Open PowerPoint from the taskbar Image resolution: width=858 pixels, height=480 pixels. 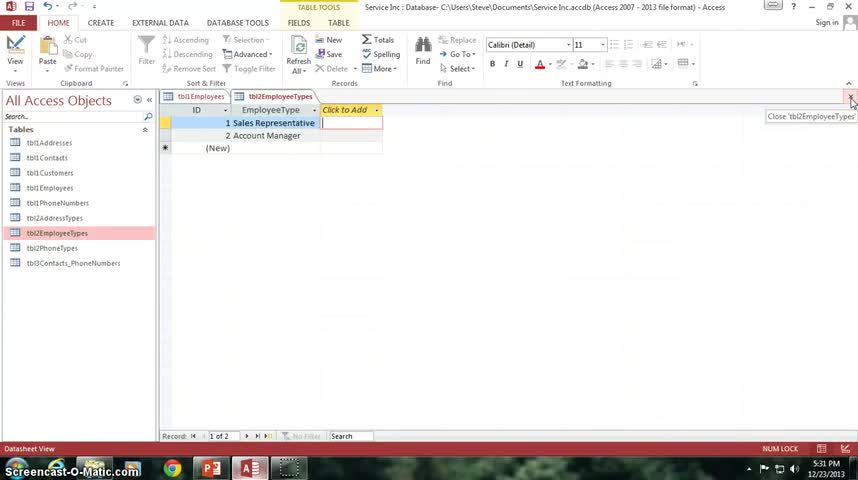click(x=211, y=469)
